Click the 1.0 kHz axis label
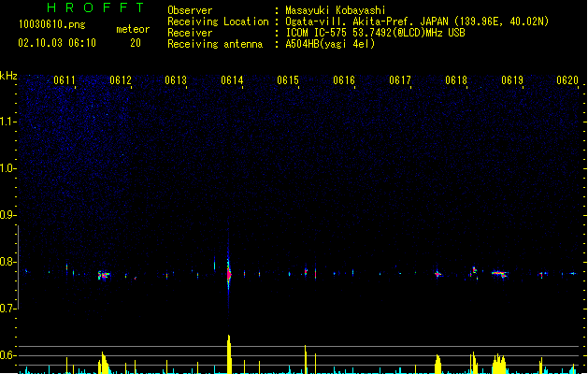This screenshot has width=588, height=374. coord(7,168)
